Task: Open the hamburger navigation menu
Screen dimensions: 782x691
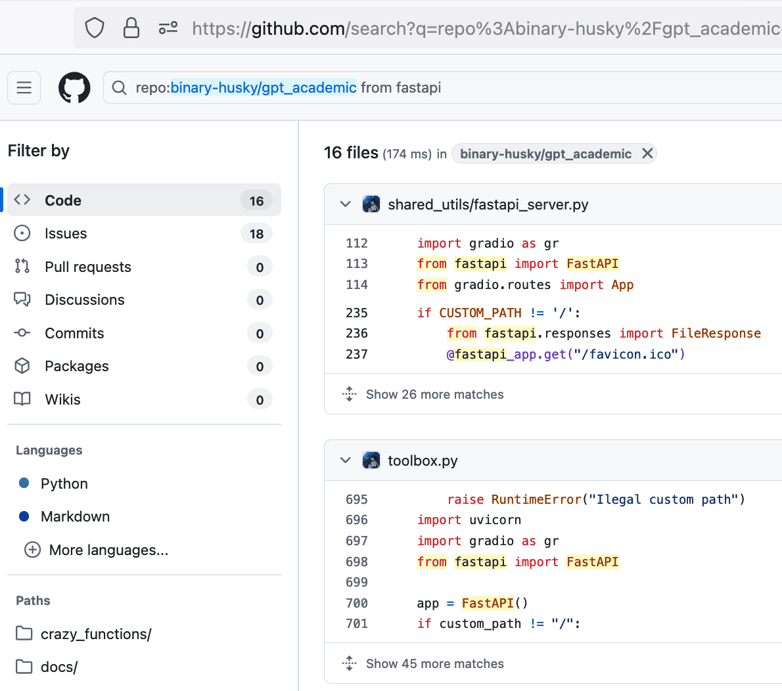Action: click(24, 88)
